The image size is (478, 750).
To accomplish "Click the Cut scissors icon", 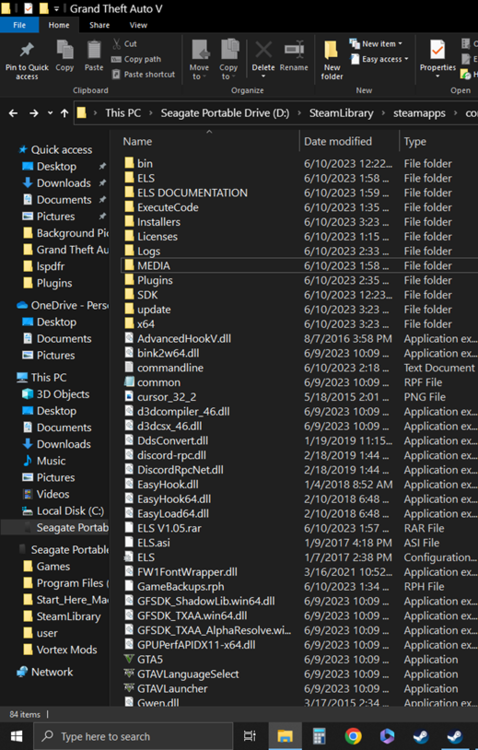I will coord(117,44).
